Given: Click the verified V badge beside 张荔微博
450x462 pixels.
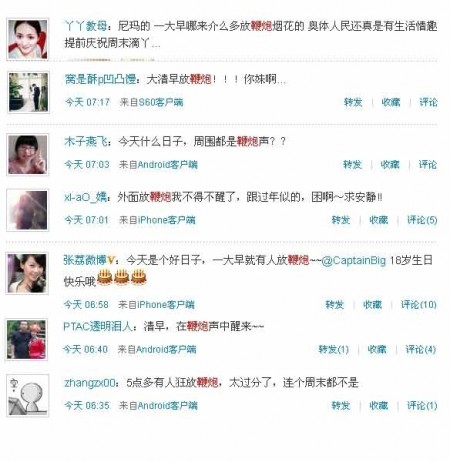Looking at the screenshot, I should pos(112,260).
